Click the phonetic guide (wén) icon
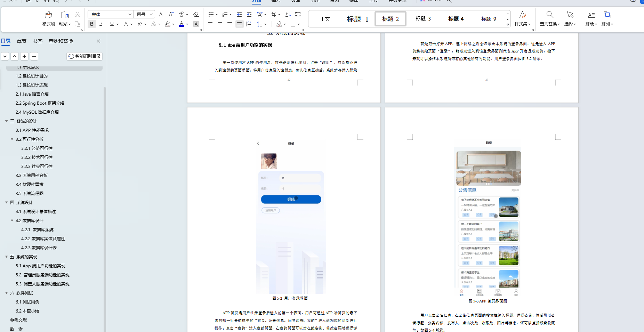 182,14
